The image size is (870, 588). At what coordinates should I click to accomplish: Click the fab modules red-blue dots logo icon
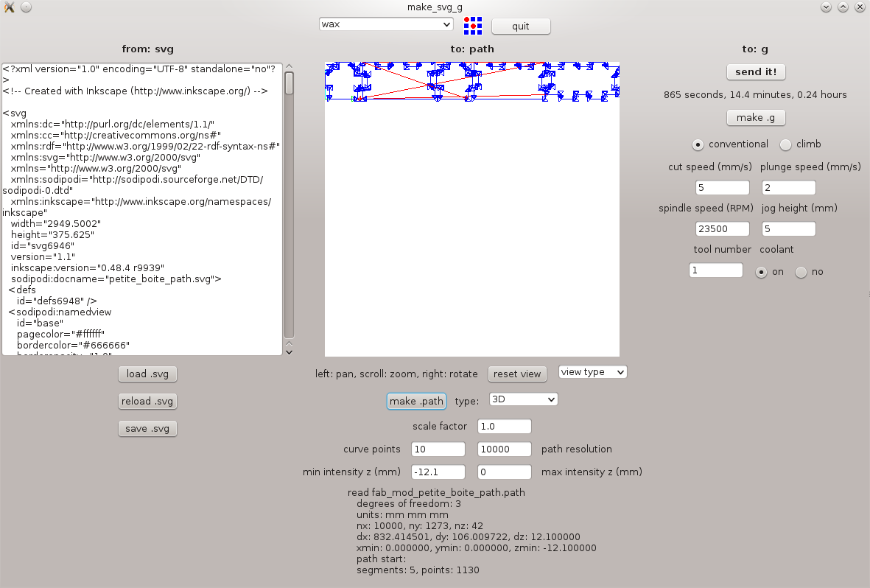coord(472,26)
